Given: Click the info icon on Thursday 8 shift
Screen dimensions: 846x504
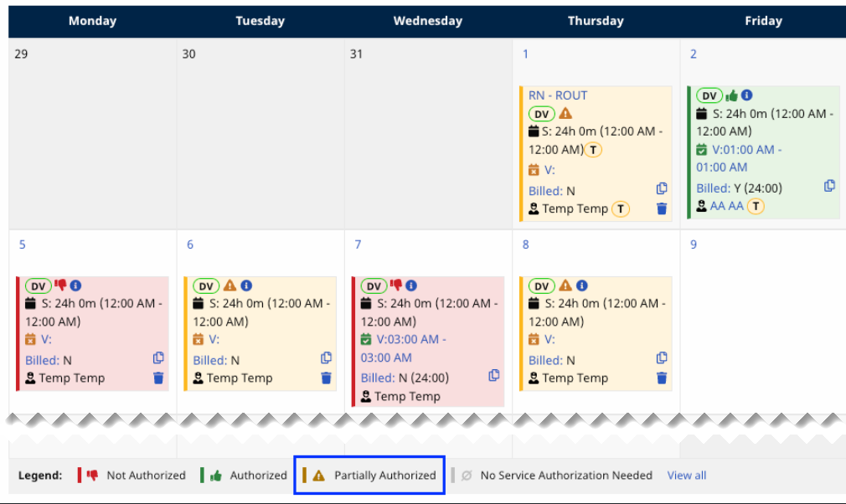Looking at the screenshot, I should 582,285.
